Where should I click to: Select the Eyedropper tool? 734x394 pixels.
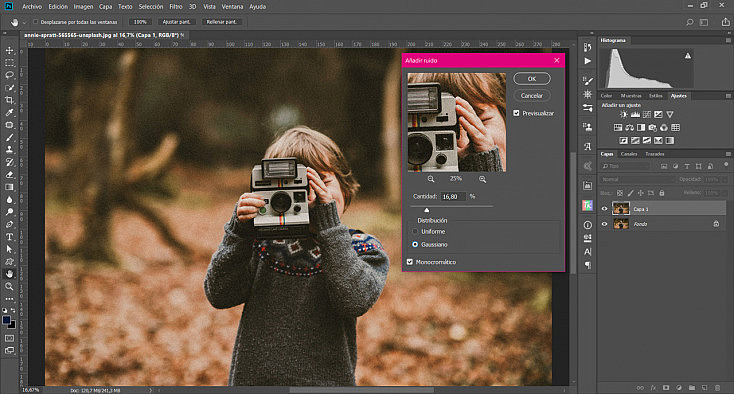pyautogui.click(x=9, y=112)
